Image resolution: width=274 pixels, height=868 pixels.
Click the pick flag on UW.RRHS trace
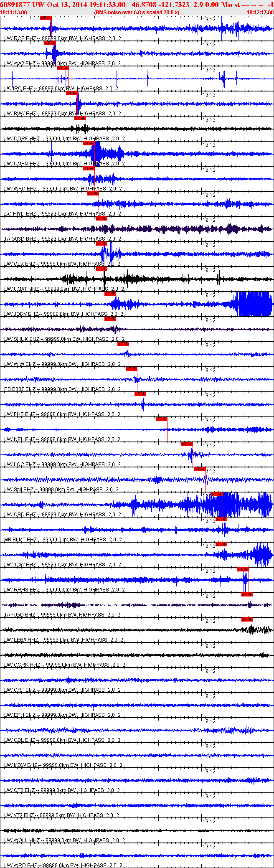click(243, 569)
